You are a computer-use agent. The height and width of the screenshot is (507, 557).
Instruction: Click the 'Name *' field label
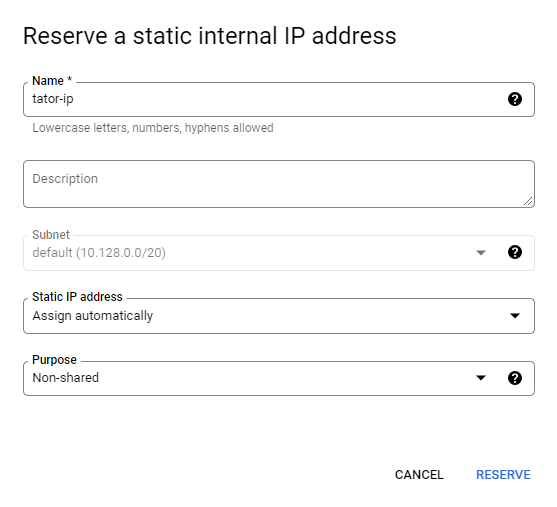[52, 81]
